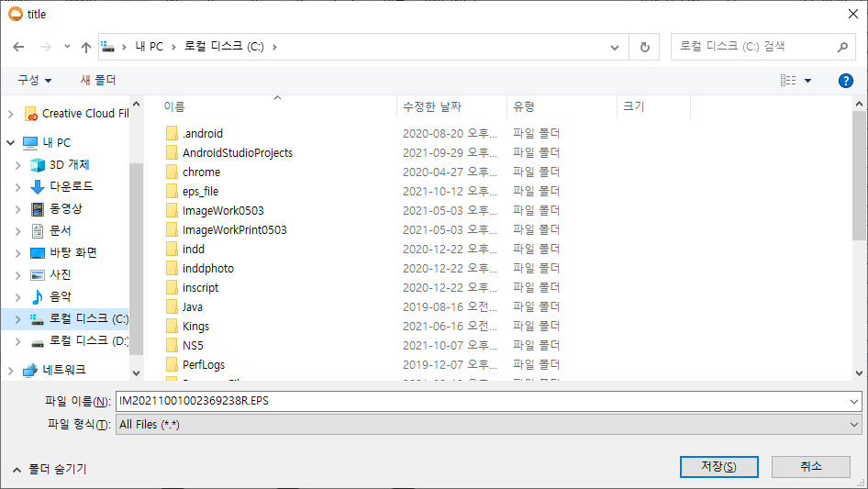868x489 pixels.
Task: Expand 로컬 디스크 (D:) tree node
Action: point(17,341)
